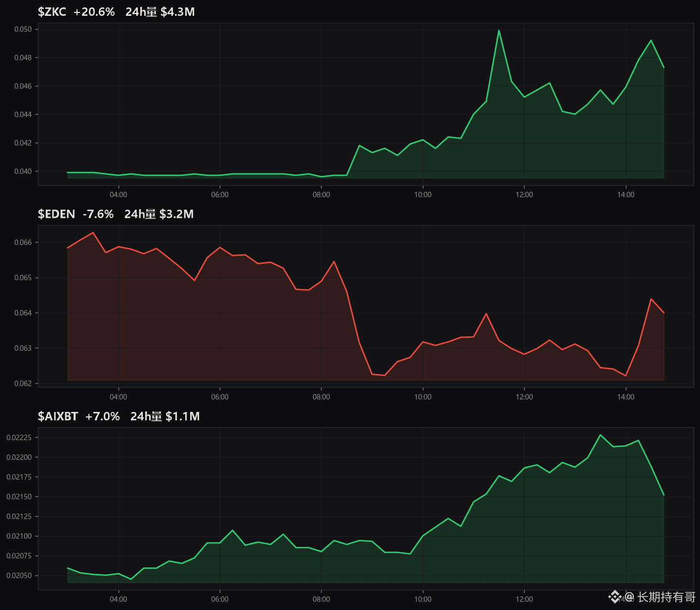Click the 12:00 label under the $EDEN chart
Image resolution: width=700 pixels, height=610 pixels.
pos(525,397)
